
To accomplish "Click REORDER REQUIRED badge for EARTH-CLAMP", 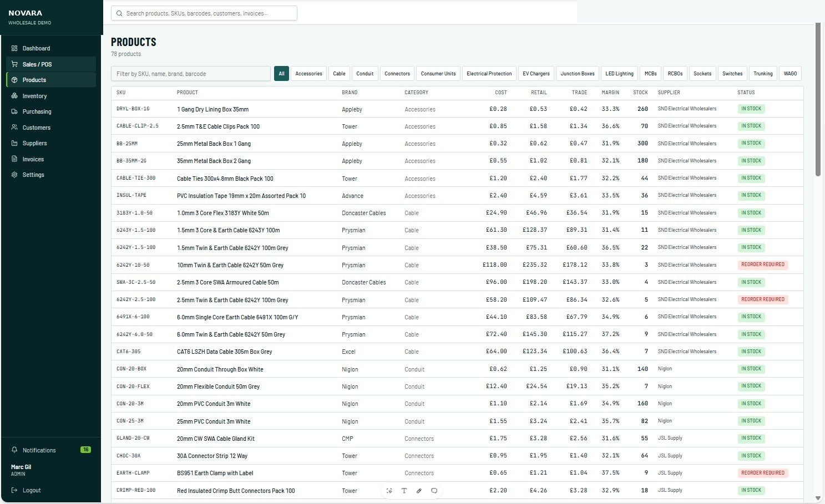I will [763, 473].
